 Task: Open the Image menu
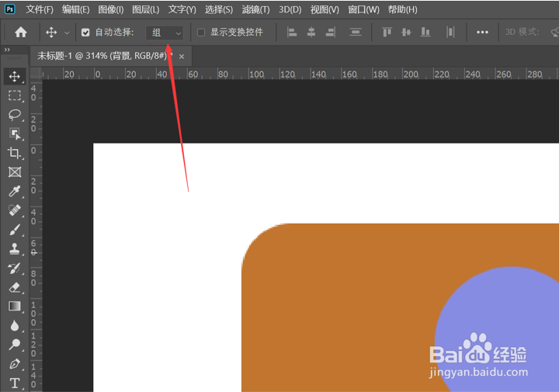point(111,9)
